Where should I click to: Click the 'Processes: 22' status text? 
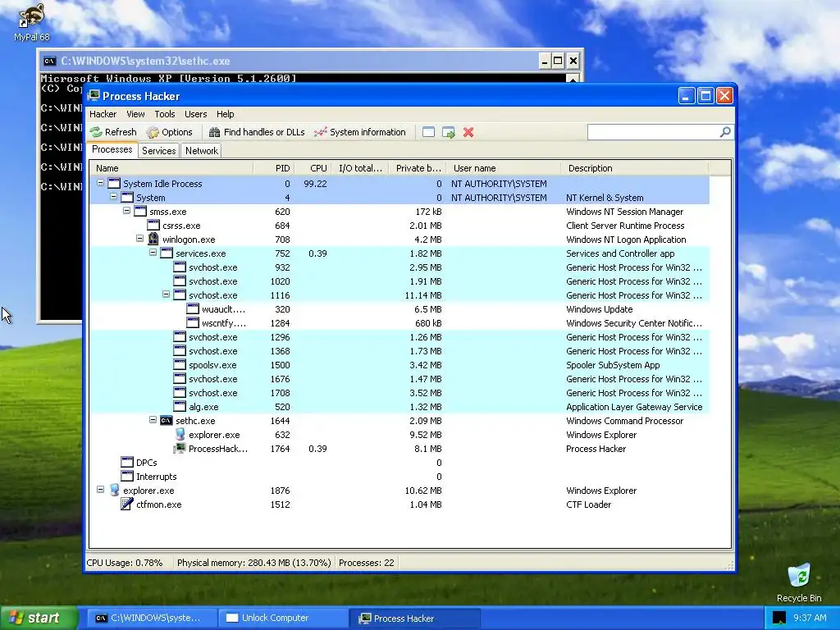point(367,563)
